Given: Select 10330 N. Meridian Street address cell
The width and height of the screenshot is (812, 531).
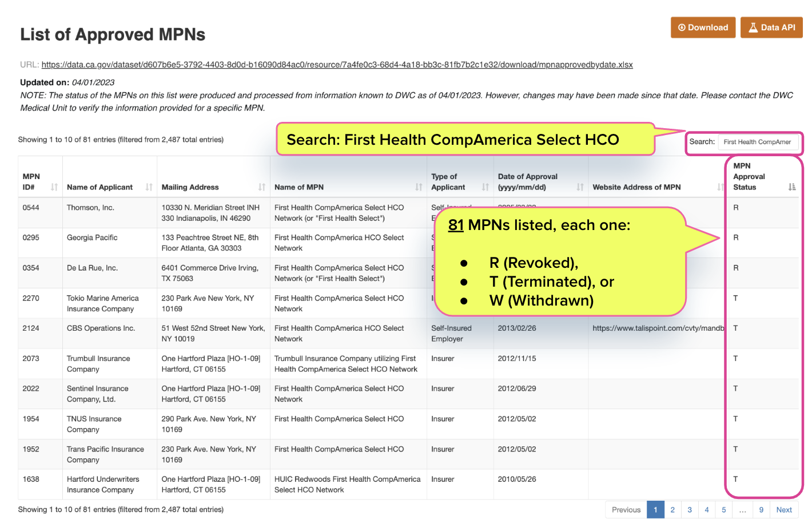Looking at the screenshot, I should point(213,213).
